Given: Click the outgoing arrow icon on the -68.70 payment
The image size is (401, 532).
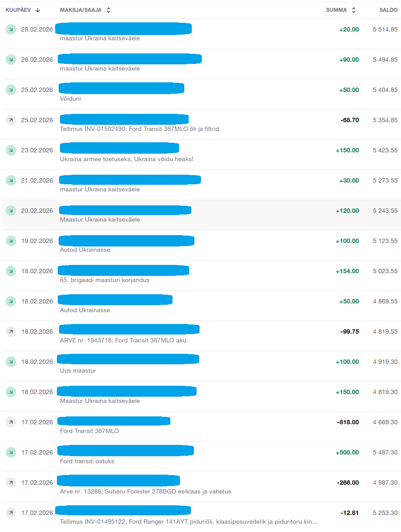Looking at the screenshot, I should coord(11,120).
